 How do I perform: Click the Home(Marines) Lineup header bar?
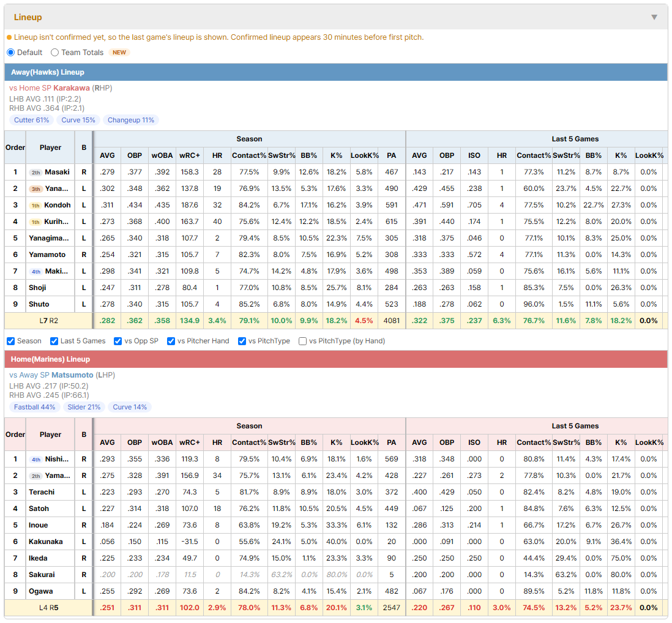336,359
